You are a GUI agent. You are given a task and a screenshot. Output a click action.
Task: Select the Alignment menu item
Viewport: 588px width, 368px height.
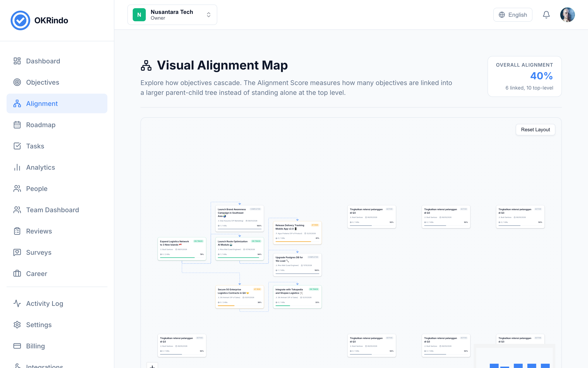[x=57, y=103]
